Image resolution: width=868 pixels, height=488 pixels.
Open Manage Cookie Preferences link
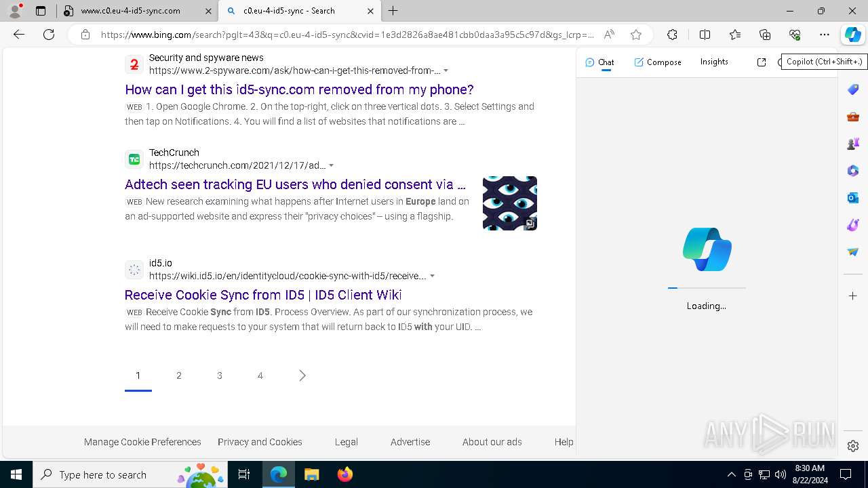pyautogui.click(x=142, y=442)
